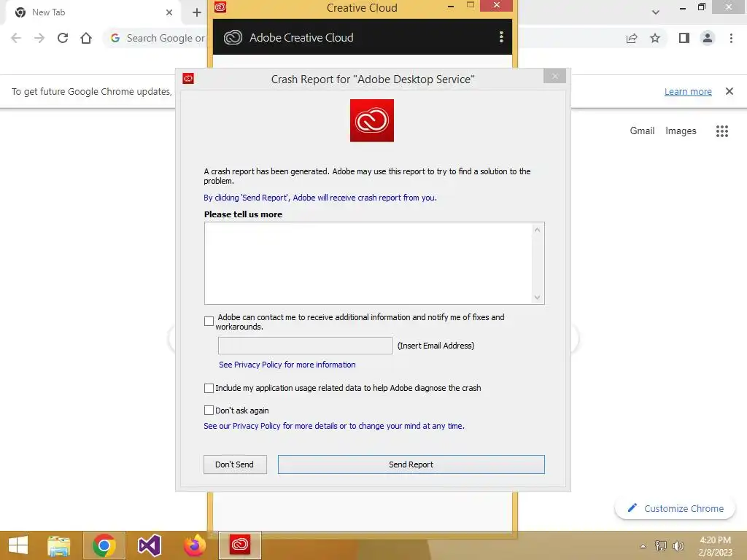The image size is (747, 560).
Task: Check Include my application usage data
Action: coord(209,388)
